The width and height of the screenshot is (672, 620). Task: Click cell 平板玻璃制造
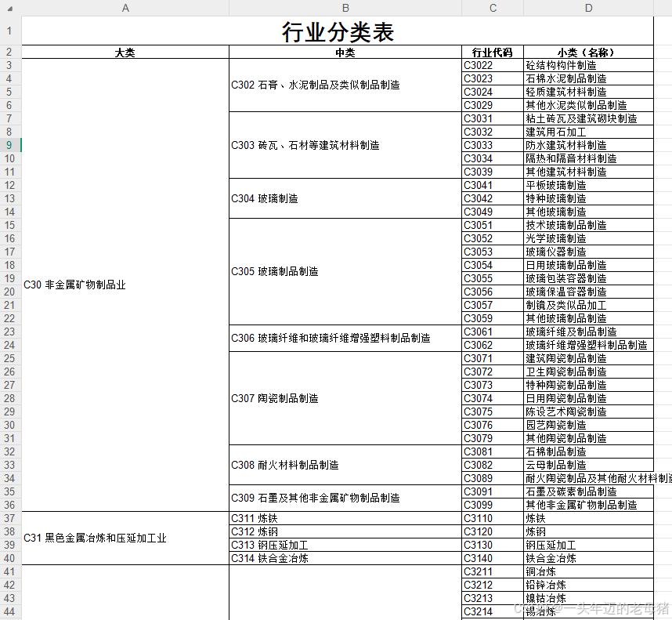coord(588,185)
